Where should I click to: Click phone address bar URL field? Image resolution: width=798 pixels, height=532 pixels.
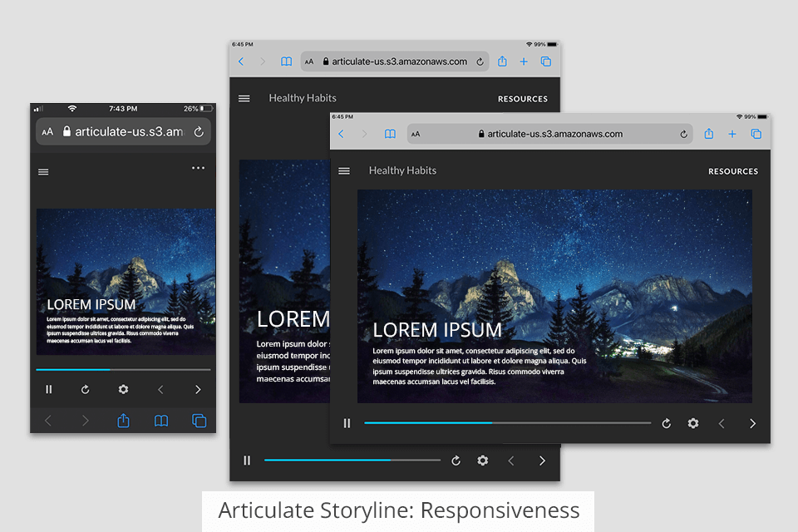[x=123, y=132]
